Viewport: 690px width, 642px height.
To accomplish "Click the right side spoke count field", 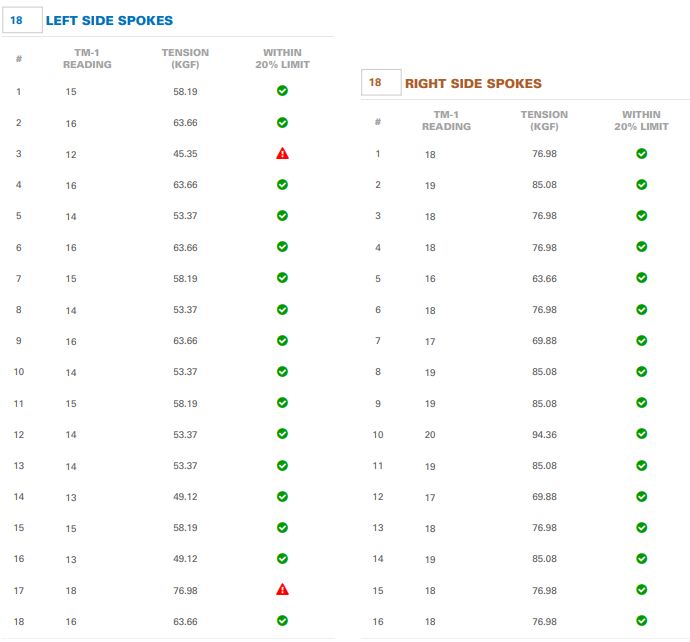I will [x=381, y=83].
